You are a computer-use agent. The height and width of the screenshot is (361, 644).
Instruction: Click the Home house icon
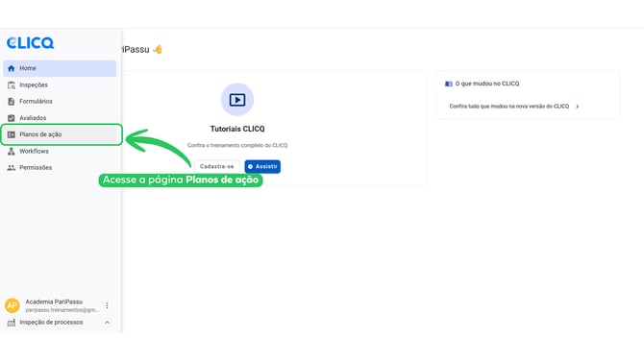(x=12, y=68)
